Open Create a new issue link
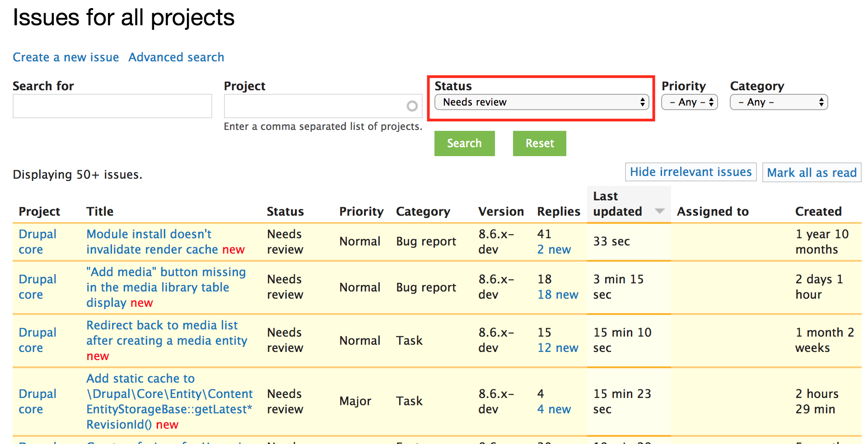Screen dimensions: 868x444 click(66, 57)
